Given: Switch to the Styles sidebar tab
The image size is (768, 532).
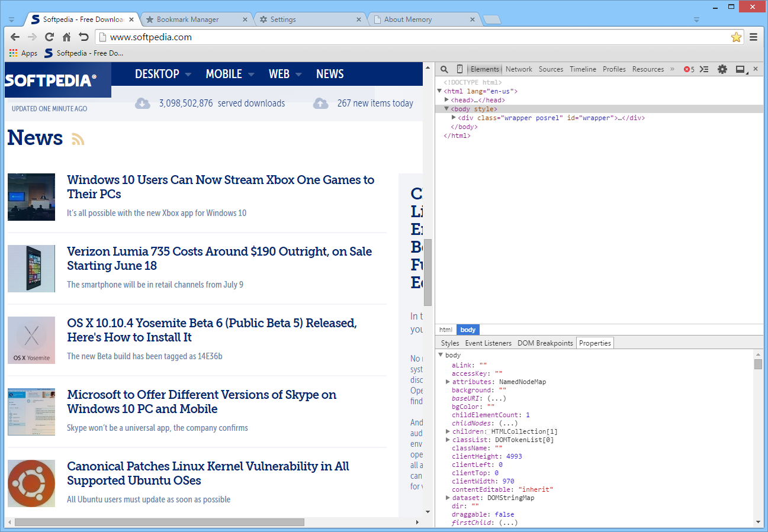Looking at the screenshot, I should [x=450, y=343].
